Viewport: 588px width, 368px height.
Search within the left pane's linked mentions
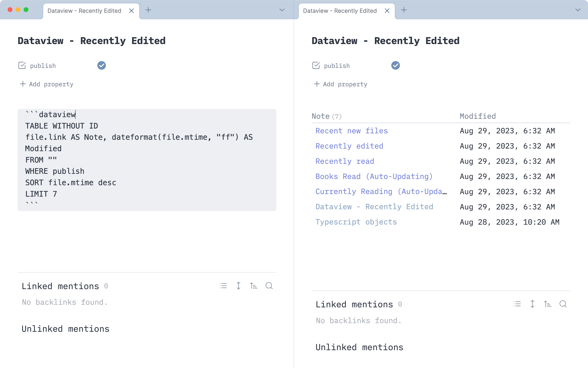click(x=269, y=286)
